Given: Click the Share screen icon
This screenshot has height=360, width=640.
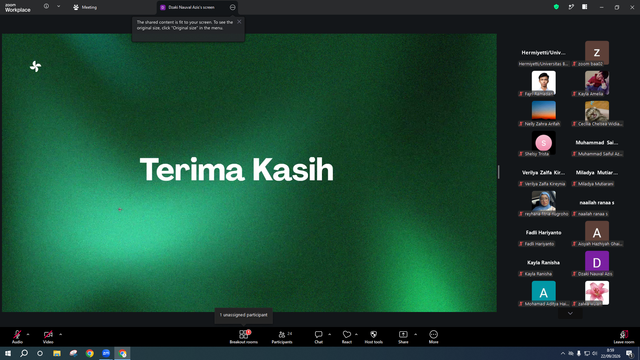Looking at the screenshot, I should pyautogui.click(x=403, y=337).
